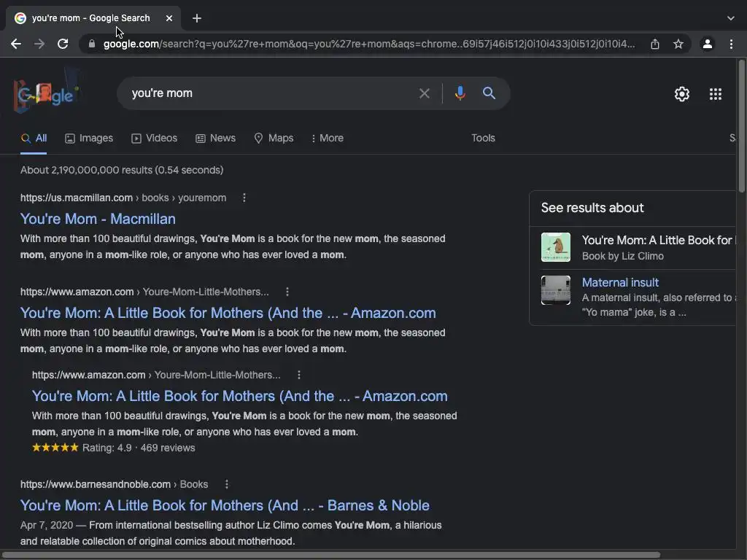Screen dimensions: 747x560
Task: Click the horizontal scrollbar at bottom
Action: [330, 555]
